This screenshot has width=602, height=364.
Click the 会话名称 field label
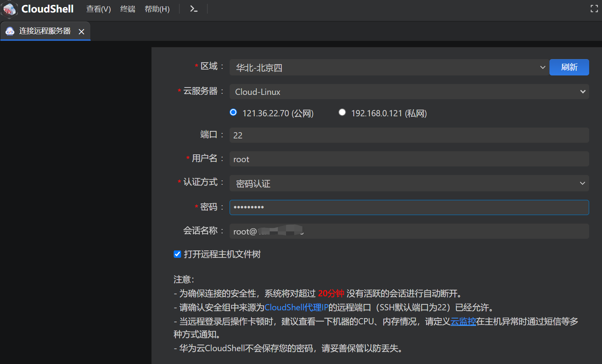coord(200,231)
